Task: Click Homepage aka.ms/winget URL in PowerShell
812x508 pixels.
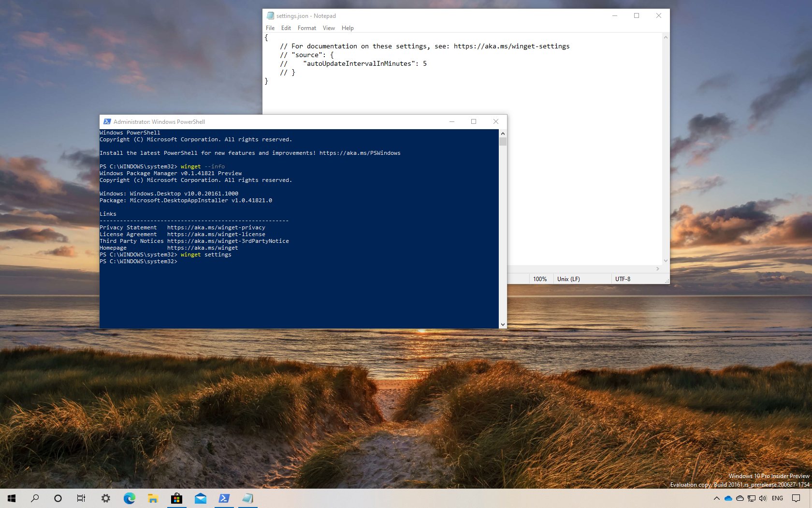Action: pos(203,248)
